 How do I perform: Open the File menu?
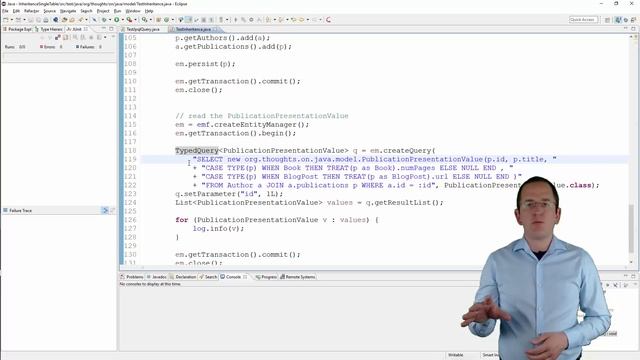click(x=5, y=11)
